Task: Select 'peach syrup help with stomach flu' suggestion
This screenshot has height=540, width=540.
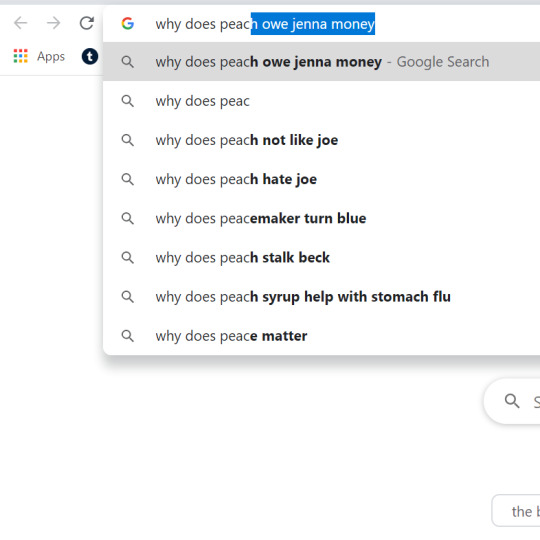Action: (321, 297)
